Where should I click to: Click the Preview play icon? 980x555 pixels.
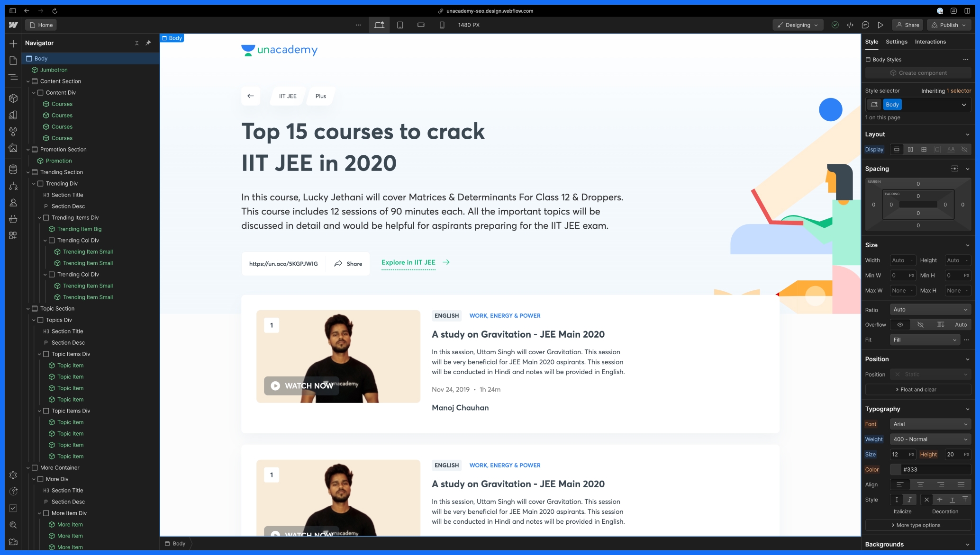click(x=880, y=25)
